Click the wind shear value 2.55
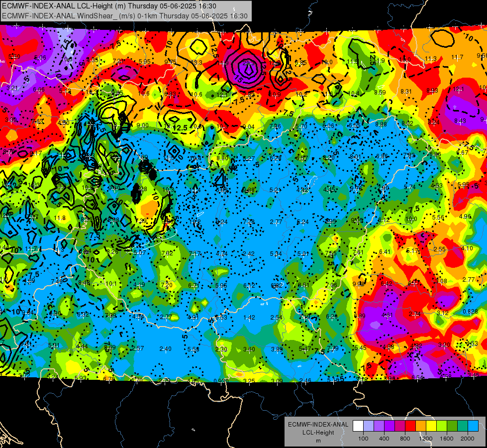The height and width of the screenshot is (448, 487). click(439, 249)
